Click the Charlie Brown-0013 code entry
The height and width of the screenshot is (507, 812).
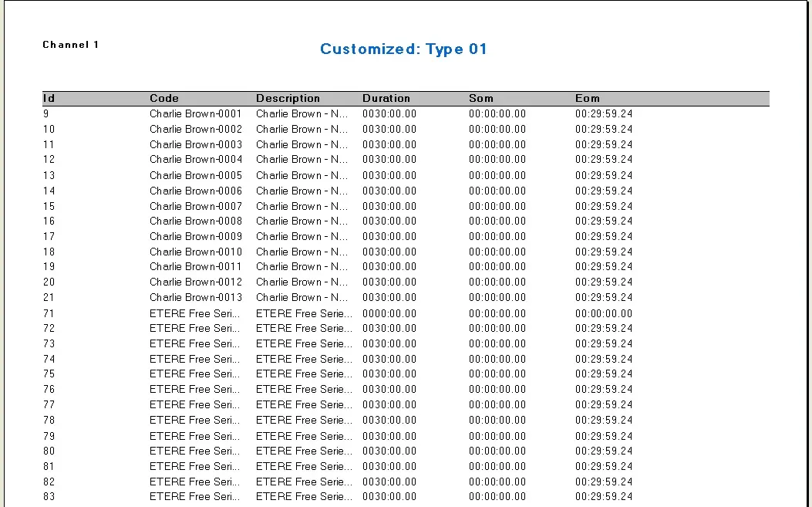click(x=196, y=297)
